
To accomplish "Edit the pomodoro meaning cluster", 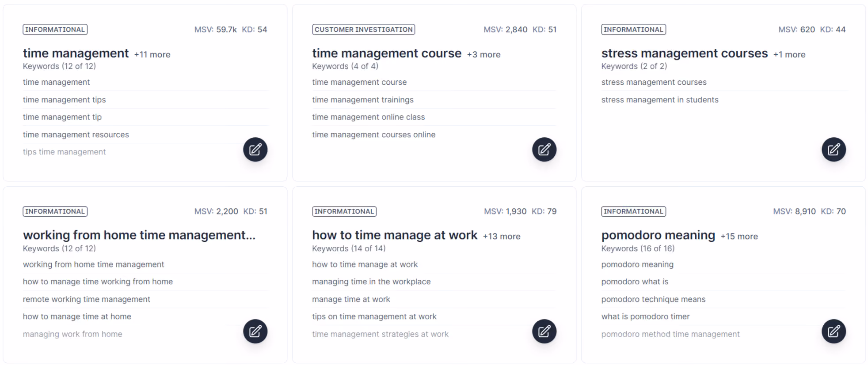I will click(x=834, y=331).
